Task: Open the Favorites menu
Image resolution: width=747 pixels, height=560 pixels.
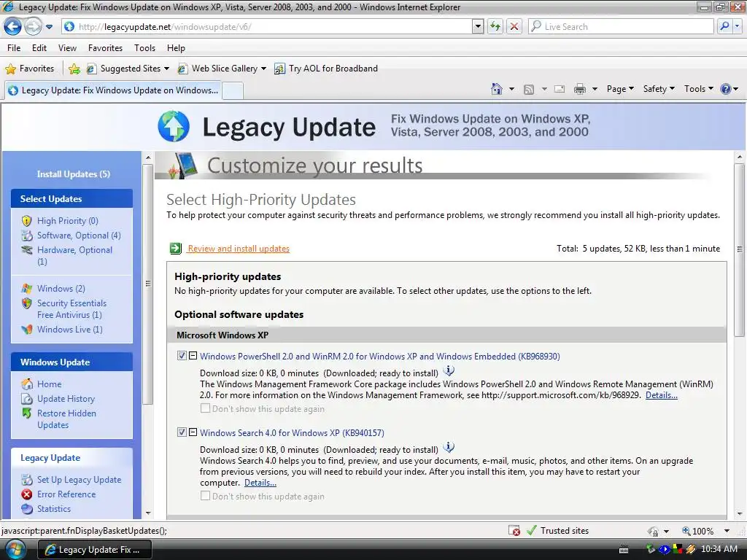Action: tap(105, 48)
